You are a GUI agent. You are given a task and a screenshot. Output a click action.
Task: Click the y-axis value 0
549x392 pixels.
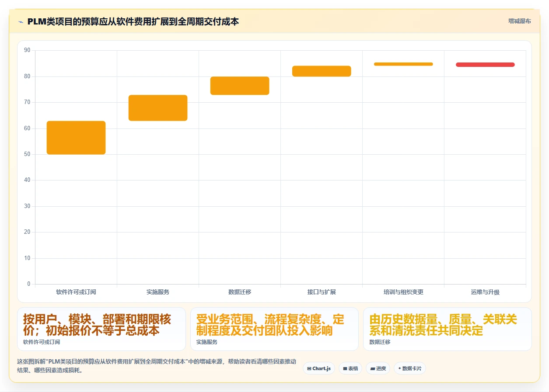coord(29,284)
